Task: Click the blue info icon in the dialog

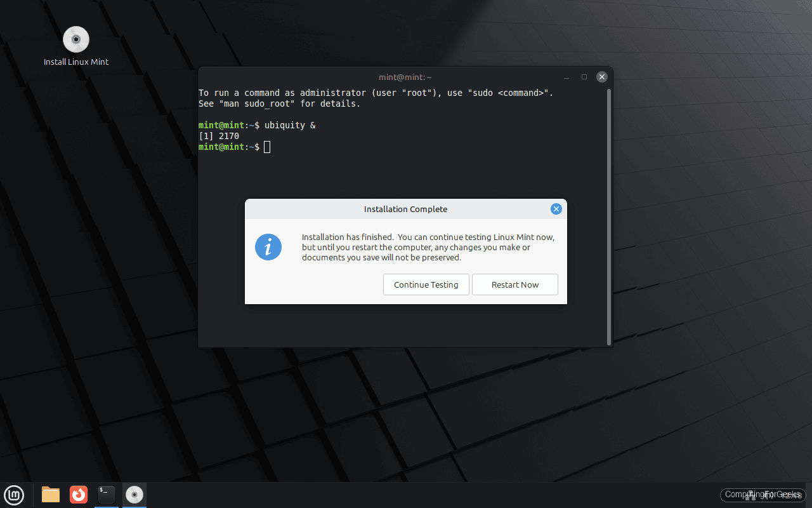Action: 268,247
